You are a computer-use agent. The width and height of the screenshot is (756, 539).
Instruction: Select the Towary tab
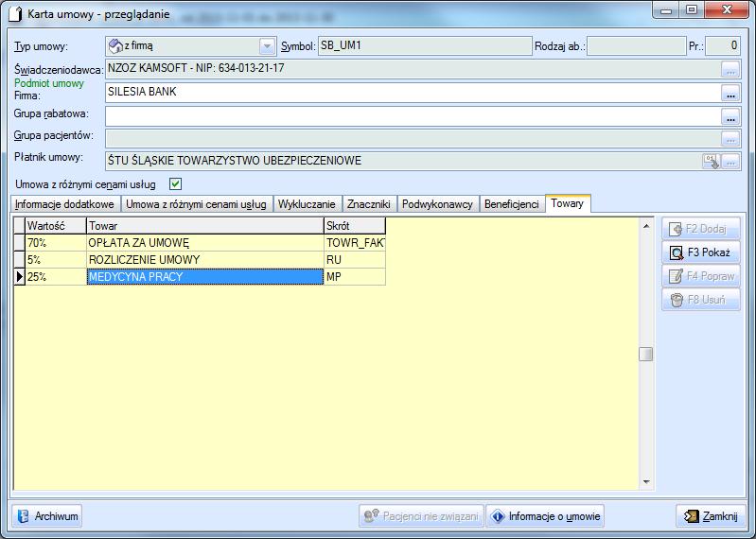(568, 203)
